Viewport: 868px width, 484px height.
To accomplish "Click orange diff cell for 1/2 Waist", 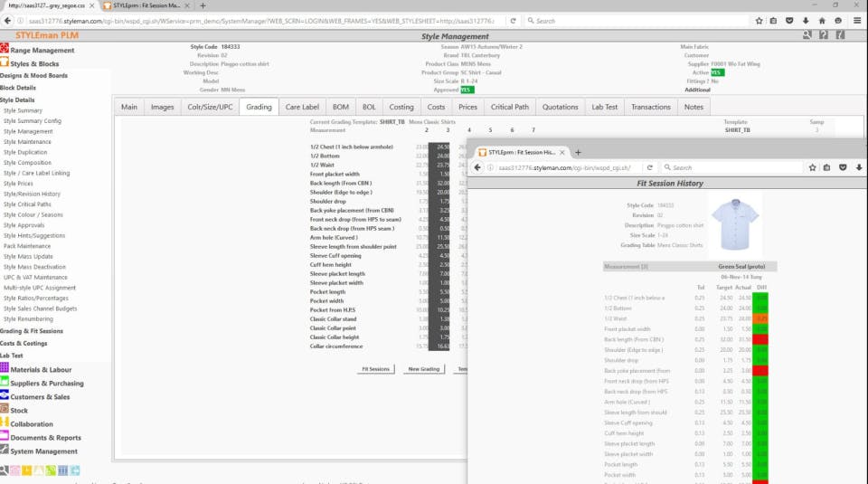I will pos(760,319).
